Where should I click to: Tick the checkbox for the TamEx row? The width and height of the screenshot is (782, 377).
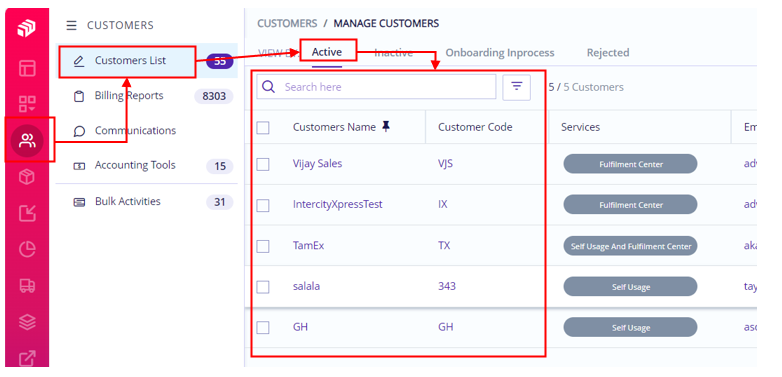[x=263, y=246]
